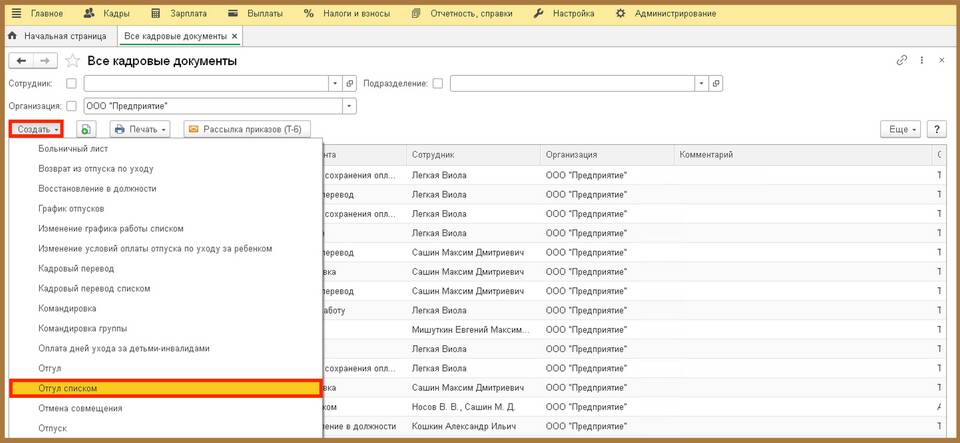The image size is (960, 443).
Task: Go back with the left arrow button
Action: 20,61
